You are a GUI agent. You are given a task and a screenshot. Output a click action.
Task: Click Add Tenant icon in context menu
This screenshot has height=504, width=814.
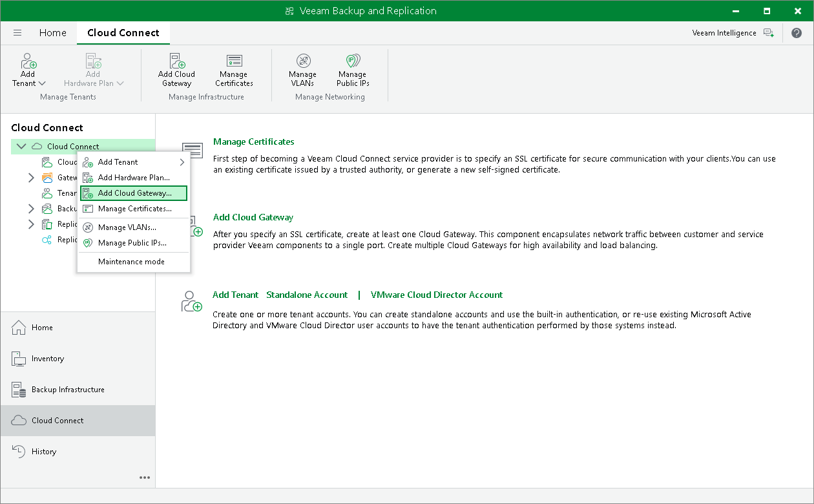tap(88, 162)
